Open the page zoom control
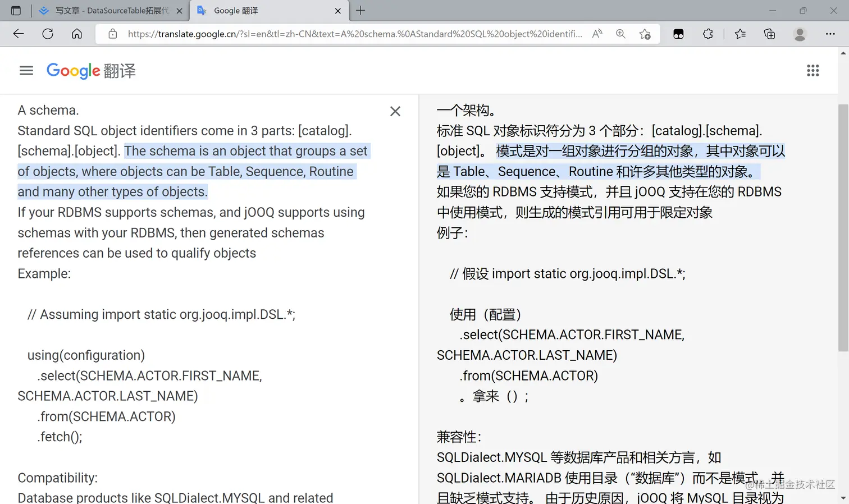849x504 pixels. point(620,34)
